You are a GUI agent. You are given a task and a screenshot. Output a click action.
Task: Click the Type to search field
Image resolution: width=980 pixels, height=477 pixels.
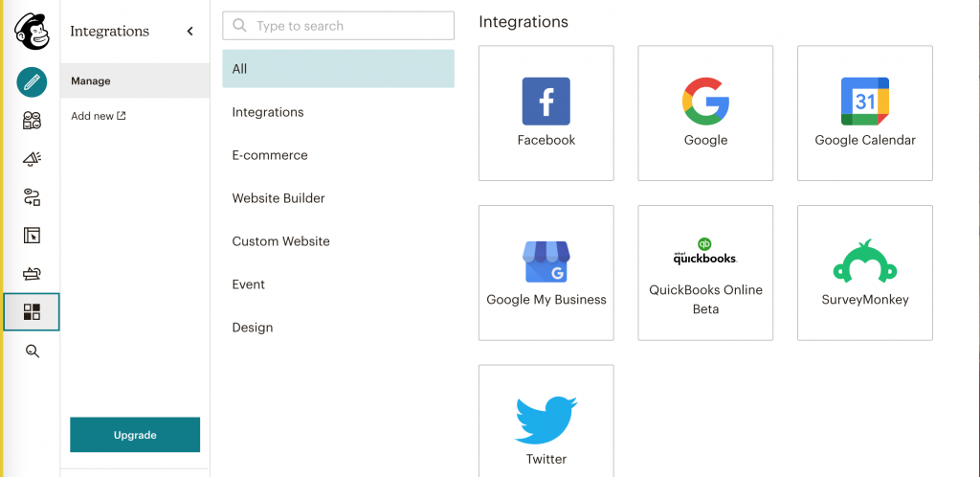pyautogui.click(x=339, y=26)
